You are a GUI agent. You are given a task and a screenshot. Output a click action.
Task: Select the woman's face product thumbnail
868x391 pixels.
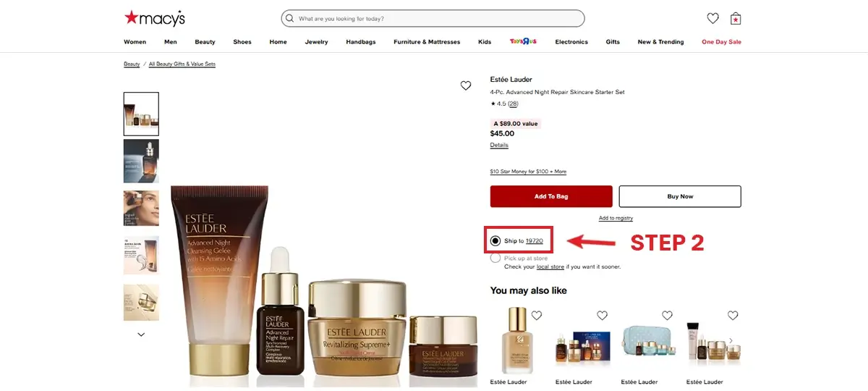click(141, 209)
